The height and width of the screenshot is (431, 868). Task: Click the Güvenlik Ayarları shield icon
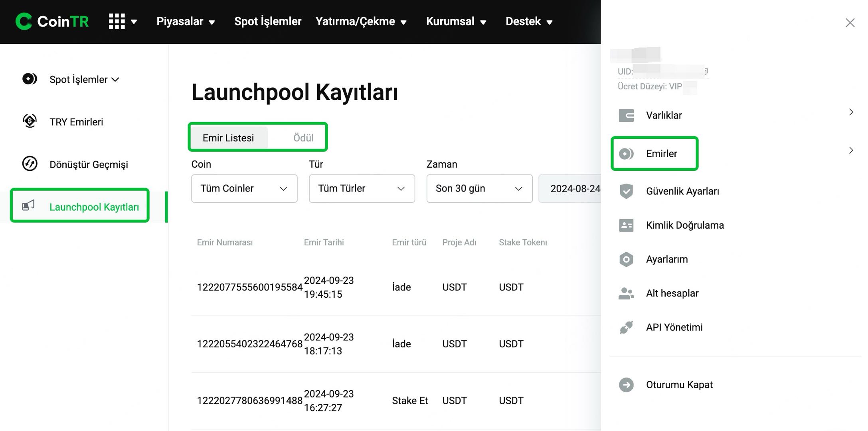[x=626, y=191]
